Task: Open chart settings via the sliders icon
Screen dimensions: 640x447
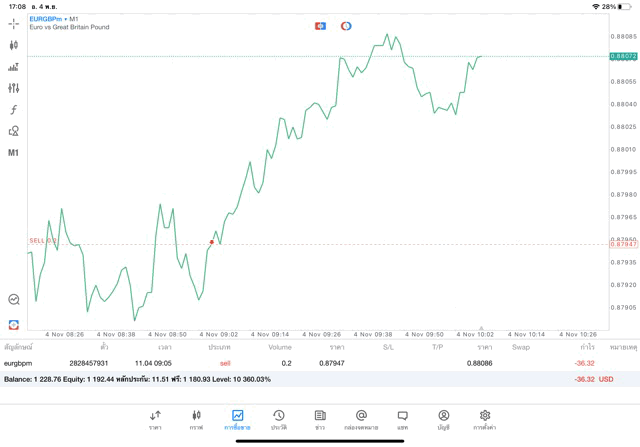Action: (13, 88)
